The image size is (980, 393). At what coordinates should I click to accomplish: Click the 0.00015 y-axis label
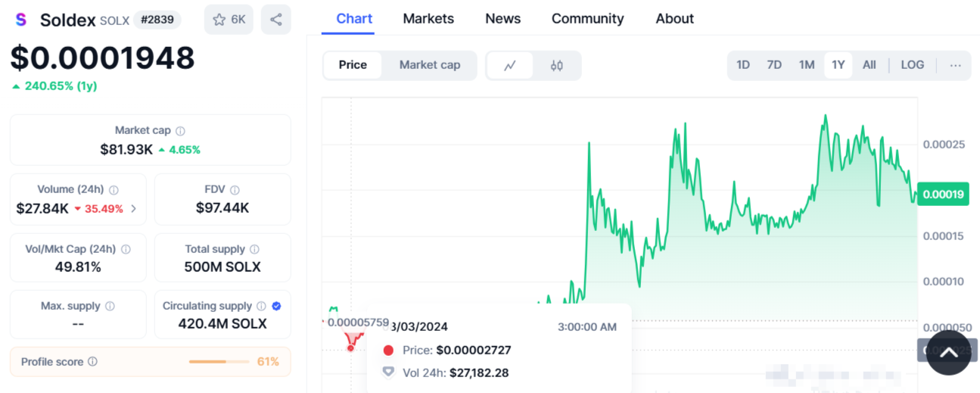coord(944,236)
